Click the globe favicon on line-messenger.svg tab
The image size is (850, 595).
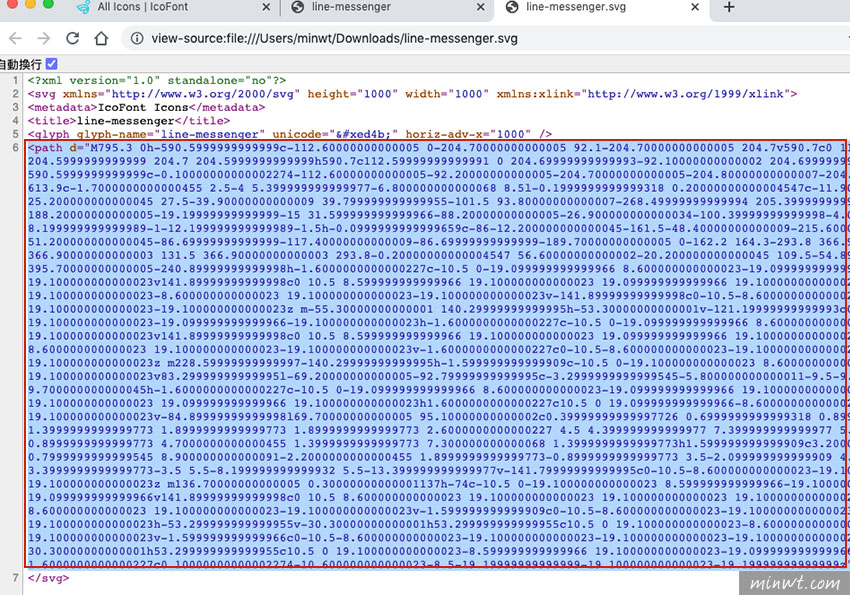pos(512,7)
